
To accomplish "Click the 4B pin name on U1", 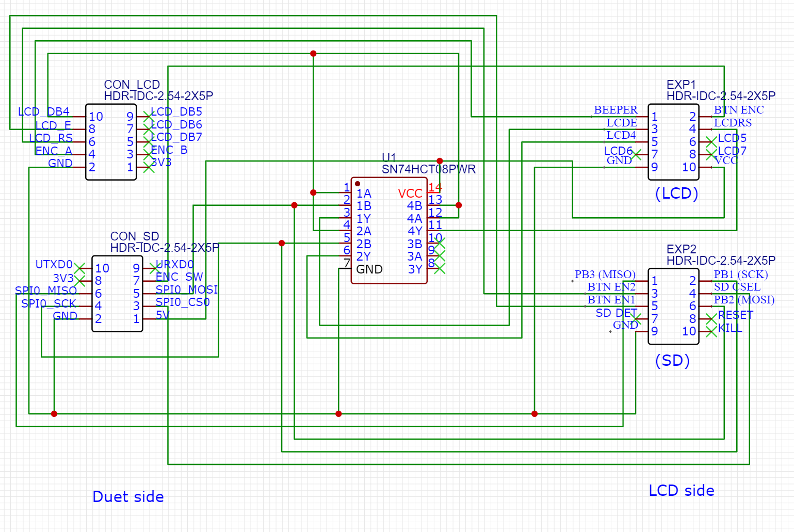I will [415, 206].
